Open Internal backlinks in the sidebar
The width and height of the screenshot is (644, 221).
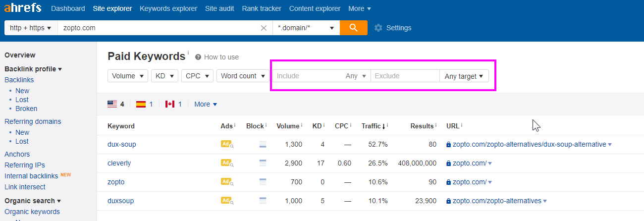tap(31, 176)
